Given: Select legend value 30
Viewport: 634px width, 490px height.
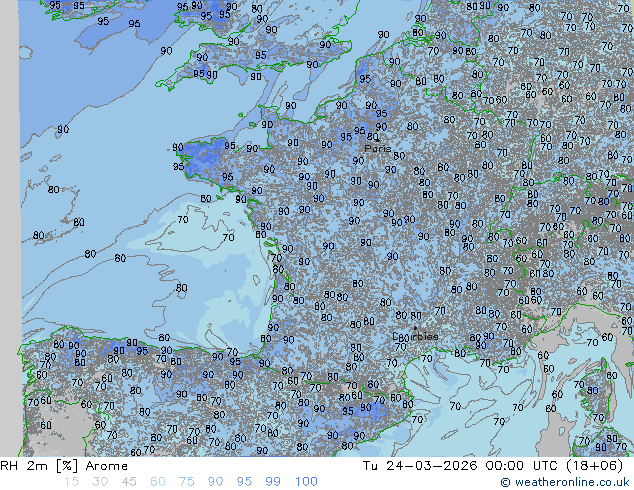Looking at the screenshot, I should [100, 482].
